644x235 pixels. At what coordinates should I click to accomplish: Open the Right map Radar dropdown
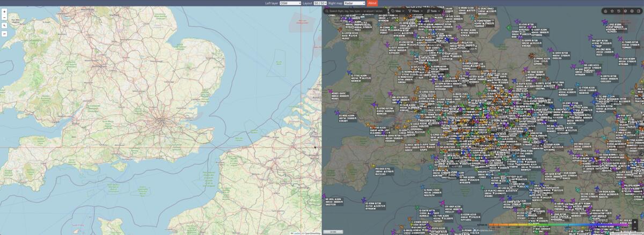tap(355, 3)
